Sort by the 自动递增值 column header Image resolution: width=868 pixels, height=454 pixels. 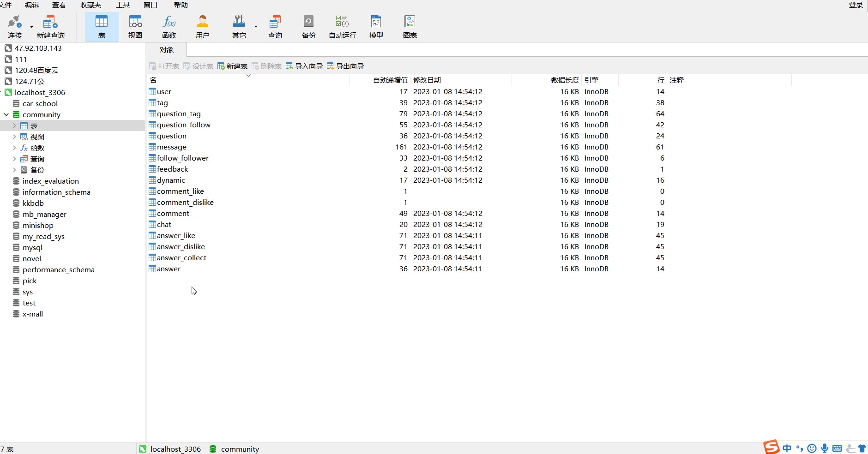(380, 80)
